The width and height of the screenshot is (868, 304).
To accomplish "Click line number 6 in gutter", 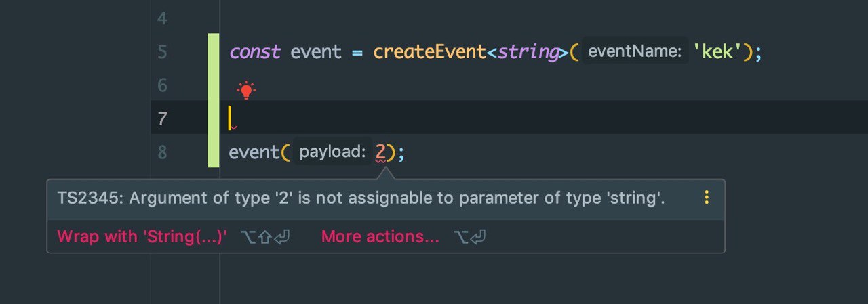I will click(162, 86).
